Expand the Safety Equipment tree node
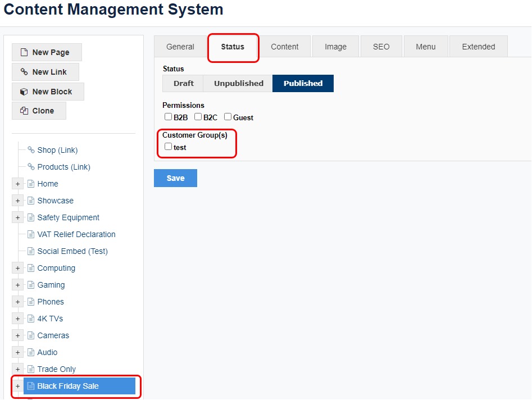The height and width of the screenshot is (400, 532). (x=17, y=217)
